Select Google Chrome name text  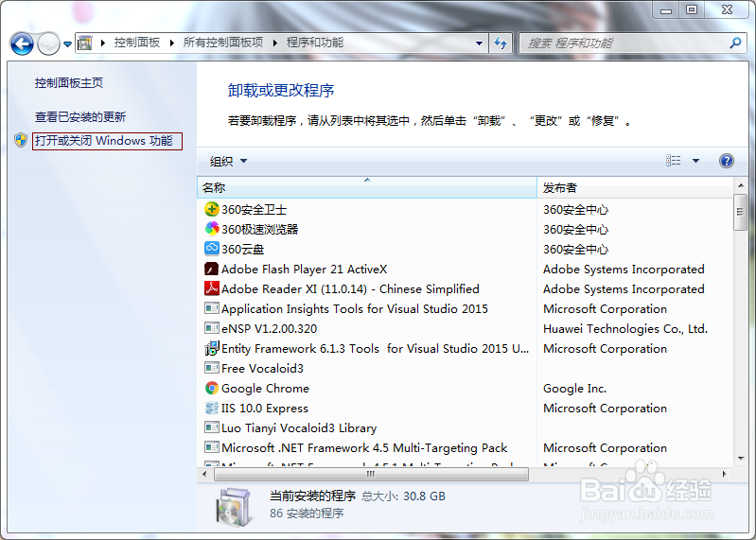tap(265, 389)
